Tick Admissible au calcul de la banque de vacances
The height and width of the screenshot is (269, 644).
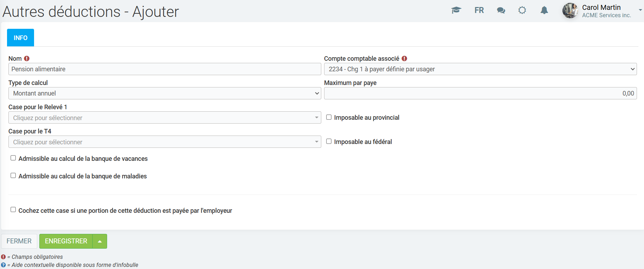(x=13, y=158)
